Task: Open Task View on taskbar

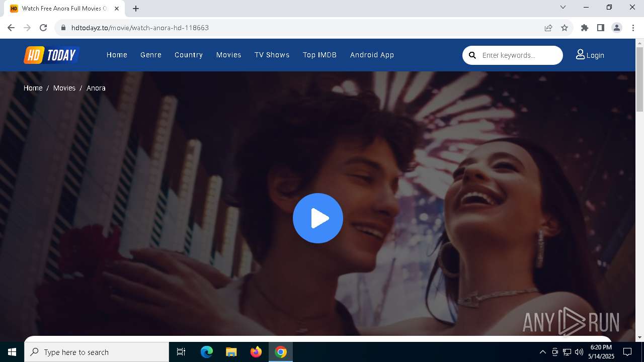Action: (x=181, y=352)
